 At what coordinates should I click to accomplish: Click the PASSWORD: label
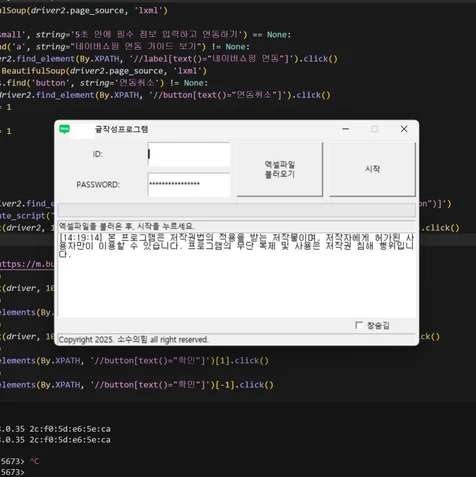[x=98, y=185]
